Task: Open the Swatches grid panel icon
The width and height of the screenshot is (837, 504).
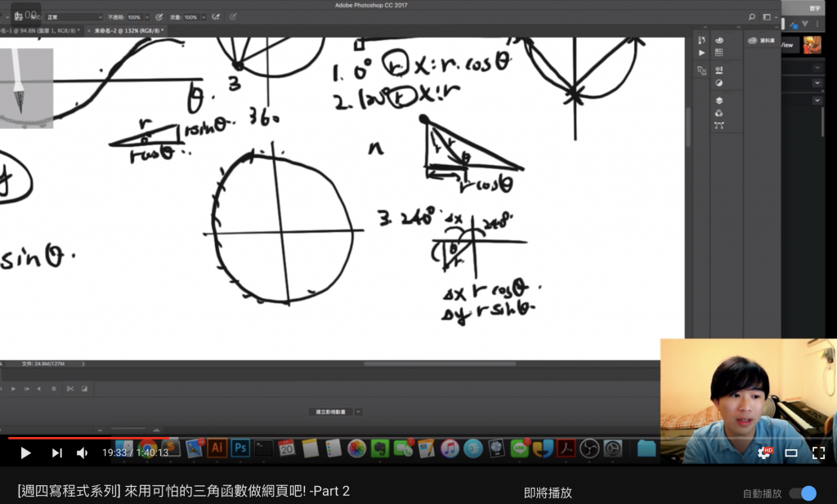Action: 719,52
